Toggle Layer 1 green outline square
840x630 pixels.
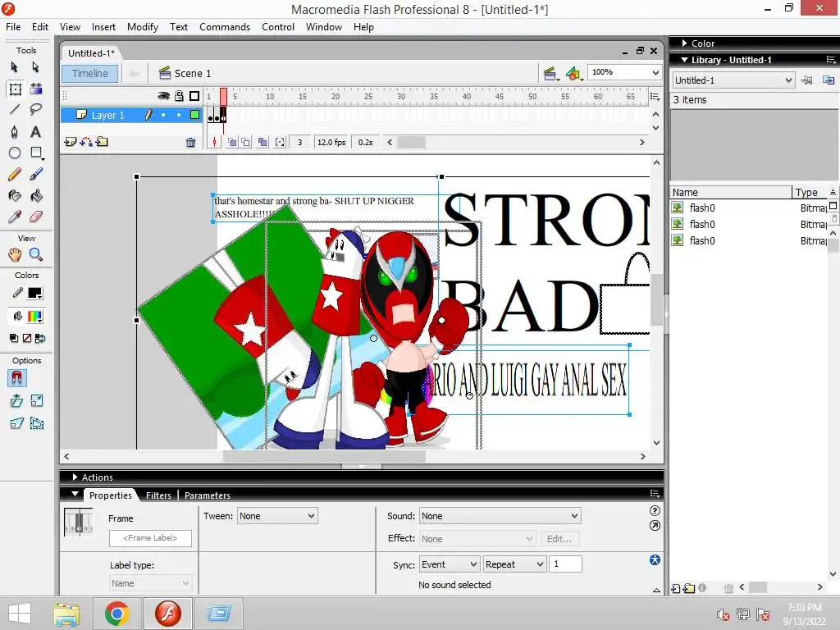[195, 115]
